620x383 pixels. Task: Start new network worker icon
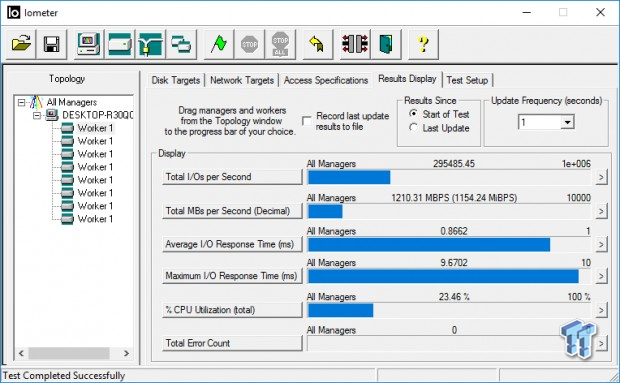(150, 44)
